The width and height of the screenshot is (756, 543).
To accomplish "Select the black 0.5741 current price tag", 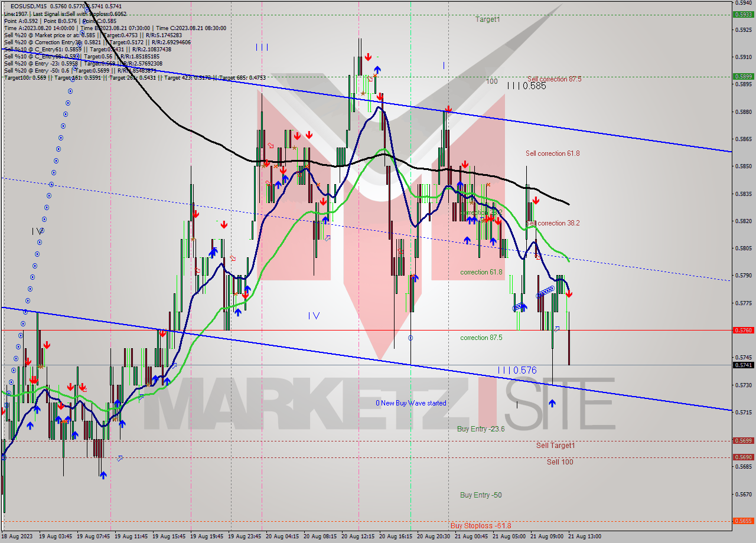I will pyautogui.click(x=743, y=365).
